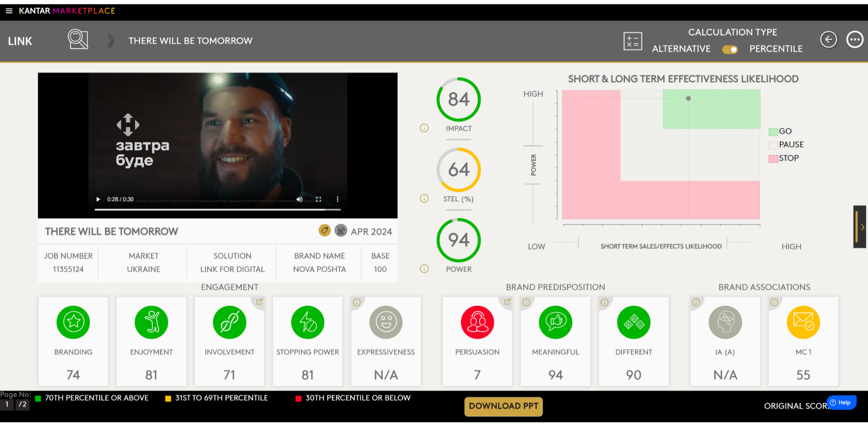Click the calculator icon beside Calculation Type
The width and height of the screenshot is (868, 428).
pyautogui.click(x=632, y=41)
